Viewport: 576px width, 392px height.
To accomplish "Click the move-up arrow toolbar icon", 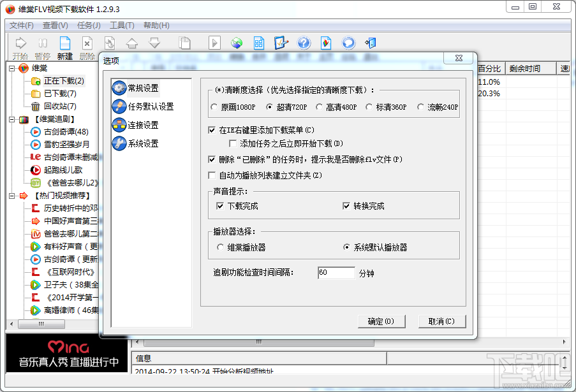I will pyautogui.click(x=132, y=43).
